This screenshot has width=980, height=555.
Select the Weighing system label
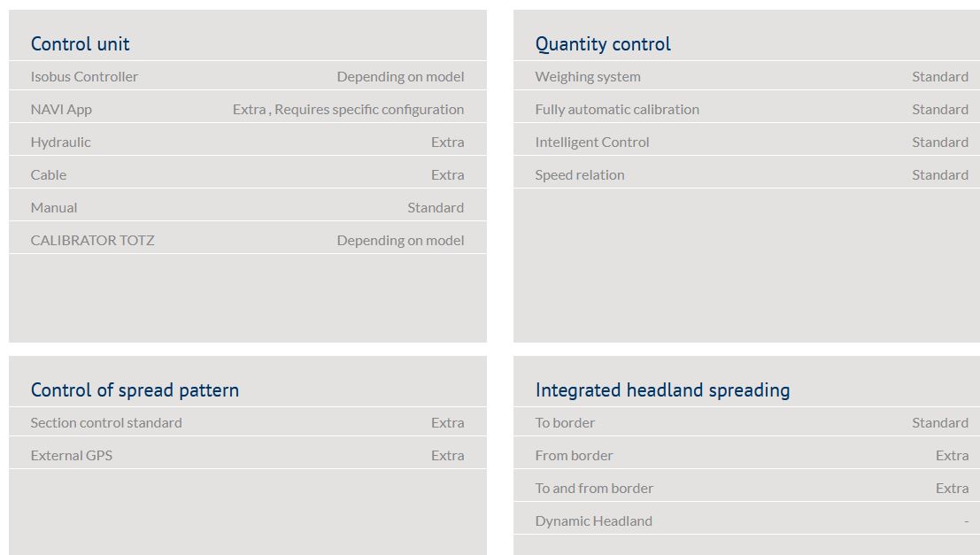coord(588,77)
